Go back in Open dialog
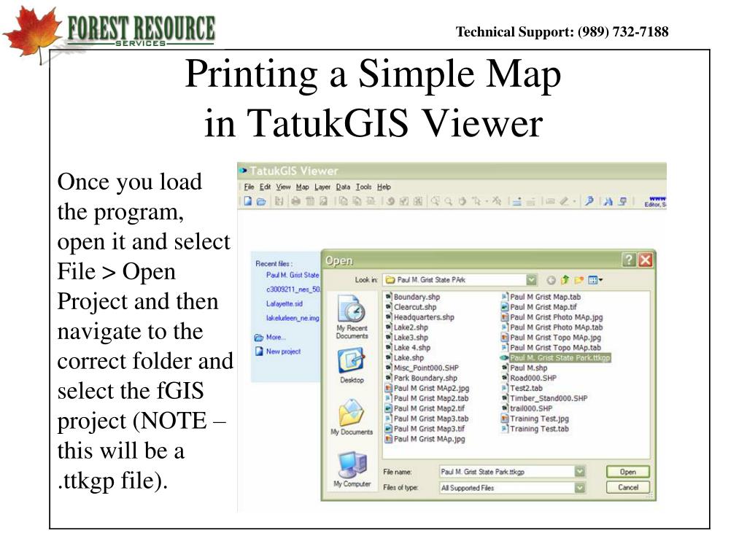This screenshot has width=747, height=560. 551,280
